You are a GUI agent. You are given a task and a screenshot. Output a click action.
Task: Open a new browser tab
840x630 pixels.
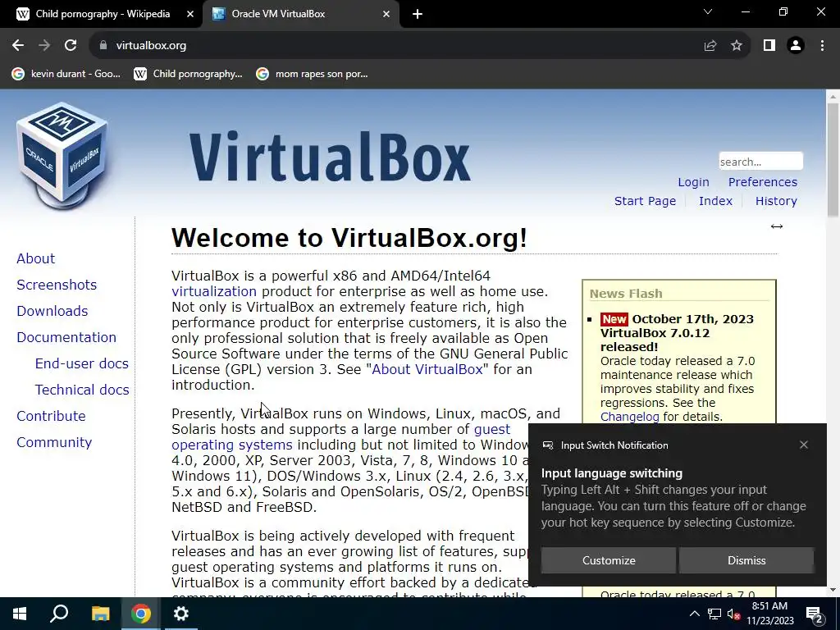[x=418, y=15]
